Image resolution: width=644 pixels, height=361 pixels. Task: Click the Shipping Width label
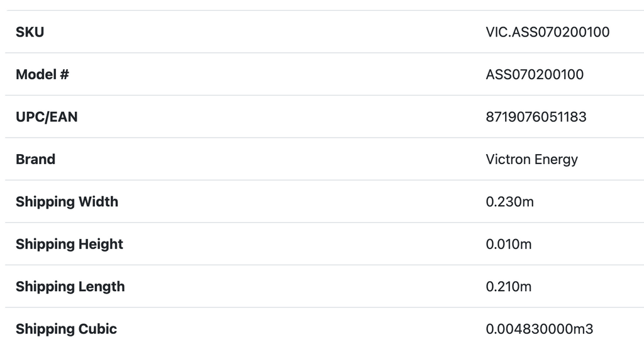pyautogui.click(x=67, y=202)
